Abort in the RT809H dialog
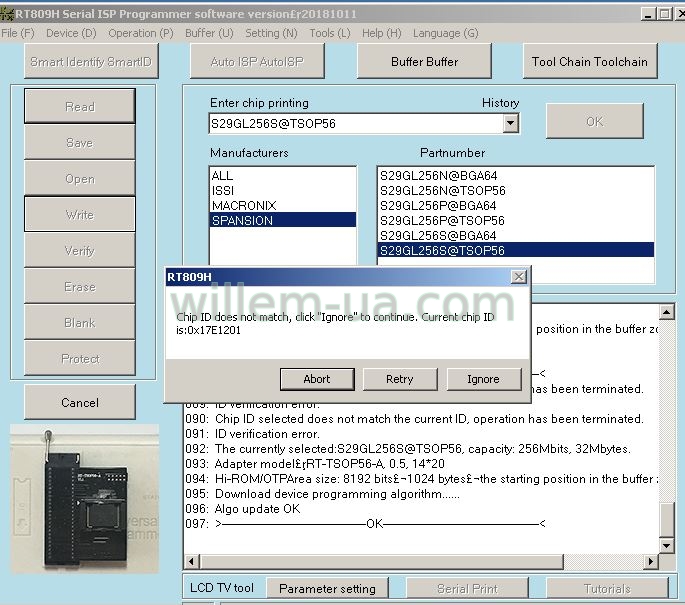The width and height of the screenshot is (685, 605). 317,379
